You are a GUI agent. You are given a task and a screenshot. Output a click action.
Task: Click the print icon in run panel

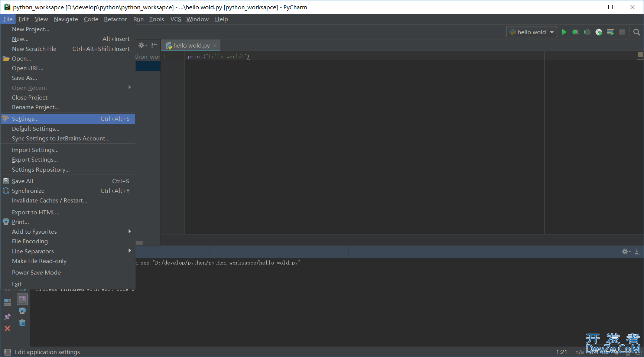pos(22,311)
